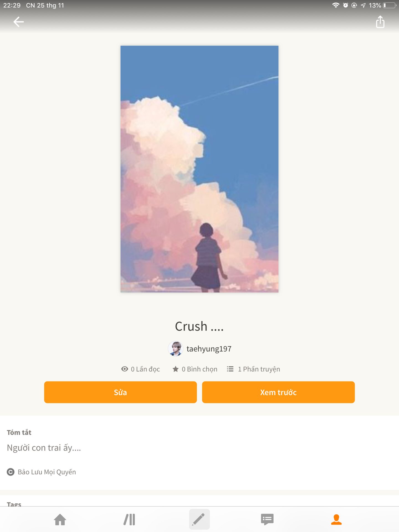Open the share icon at top right
This screenshot has height=532, width=399.
pyautogui.click(x=380, y=22)
